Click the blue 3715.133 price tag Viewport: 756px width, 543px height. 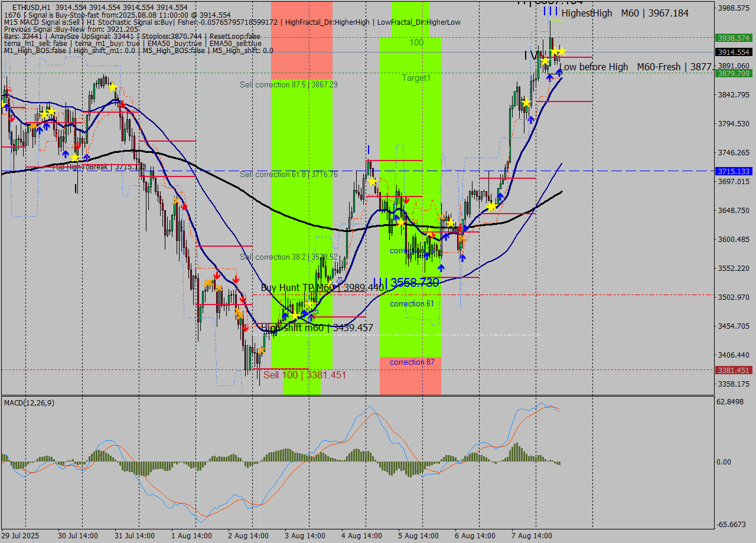(735, 171)
